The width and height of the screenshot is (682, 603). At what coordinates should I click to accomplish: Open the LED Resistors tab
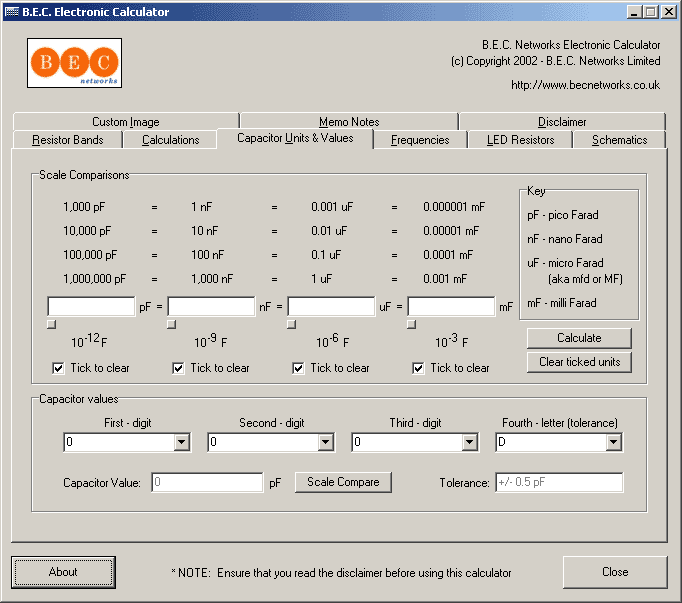[520, 140]
